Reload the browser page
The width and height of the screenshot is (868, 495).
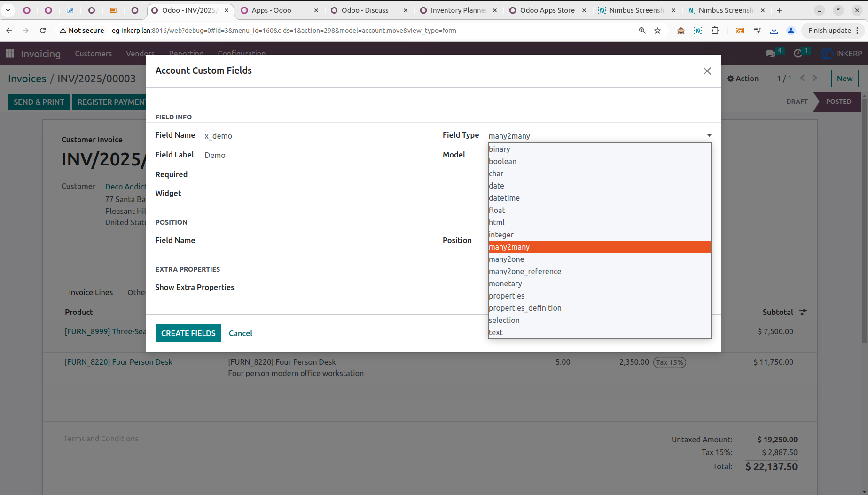tap(43, 31)
